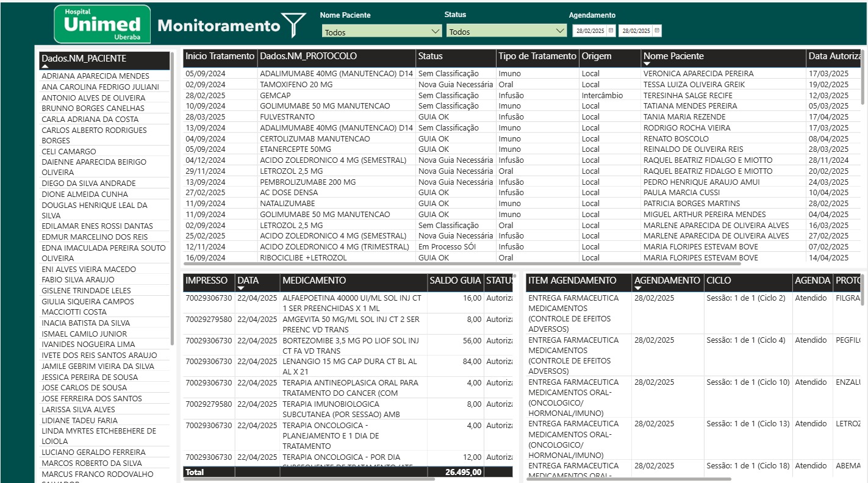Image resolution: width=868 pixels, height=483 pixels.
Task: Select patient LARISSA SILVA ALVES
Action: pyautogui.click(x=78, y=410)
